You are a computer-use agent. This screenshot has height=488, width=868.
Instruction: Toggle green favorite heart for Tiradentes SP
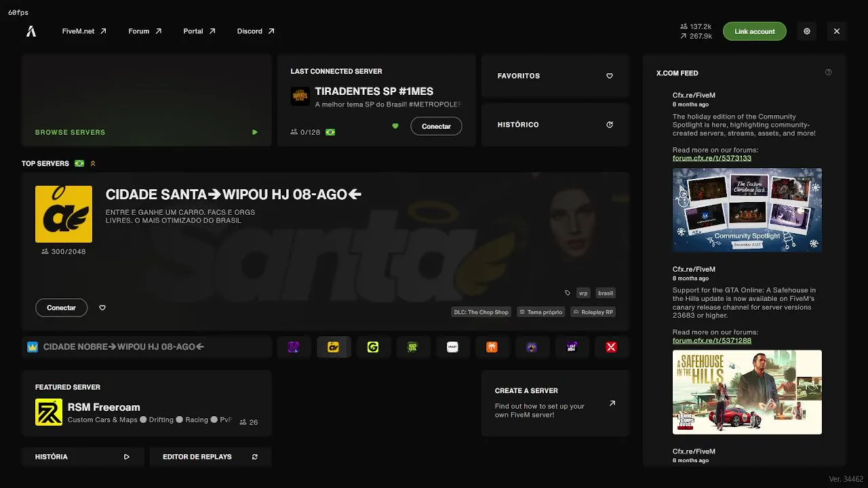[395, 126]
